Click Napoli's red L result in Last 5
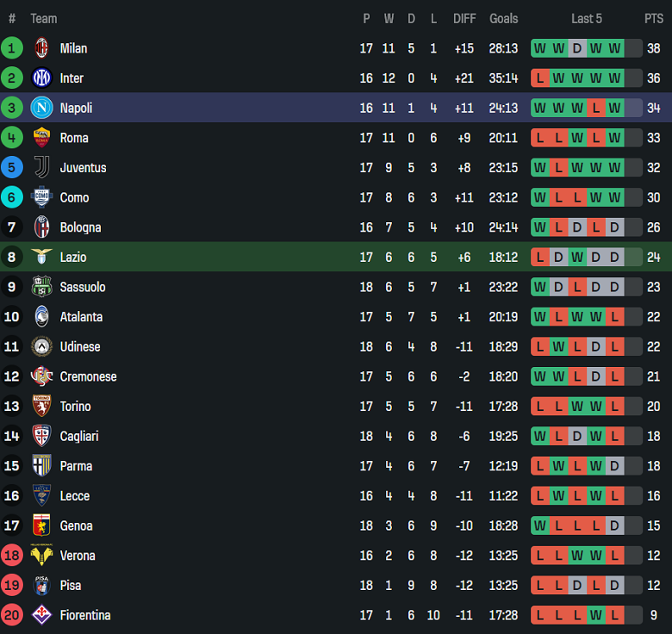Image resolution: width=672 pixels, height=634 pixels. pyautogui.click(x=595, y=108)
